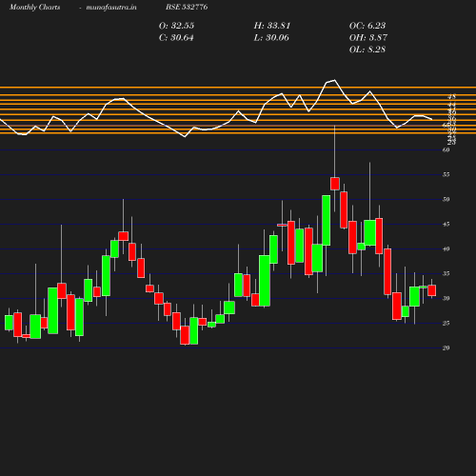Select the 60 price axis label
Screen dimensions: 476x476
click(446, 149)
